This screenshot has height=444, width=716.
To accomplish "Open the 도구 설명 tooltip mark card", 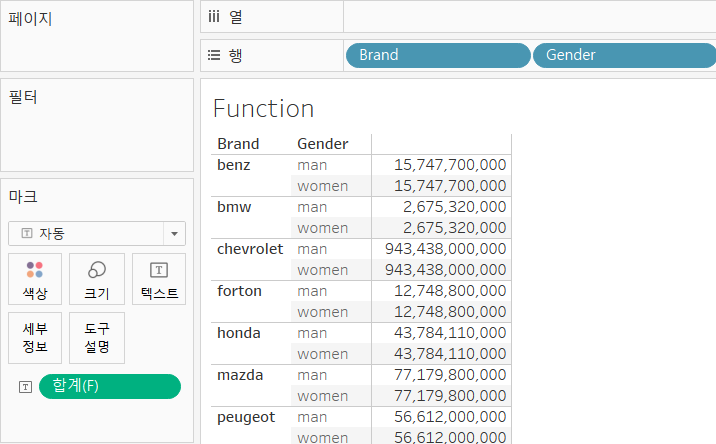I will (x=97, y=338).
